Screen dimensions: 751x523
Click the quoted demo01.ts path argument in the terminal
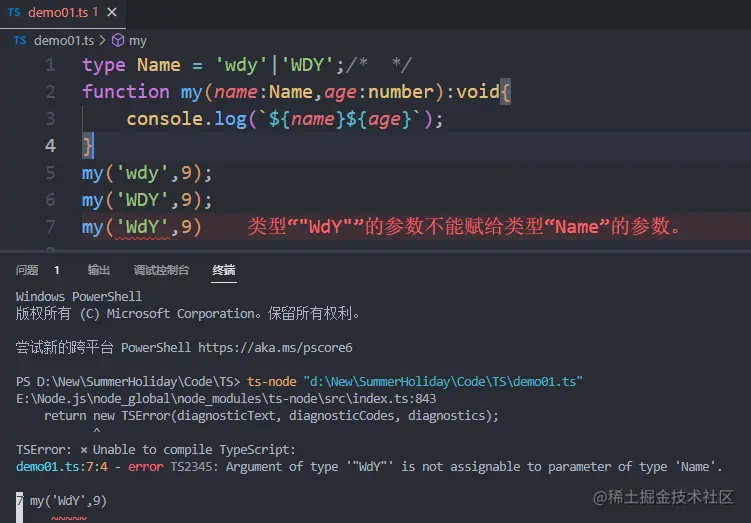click(x=443, y=382)
